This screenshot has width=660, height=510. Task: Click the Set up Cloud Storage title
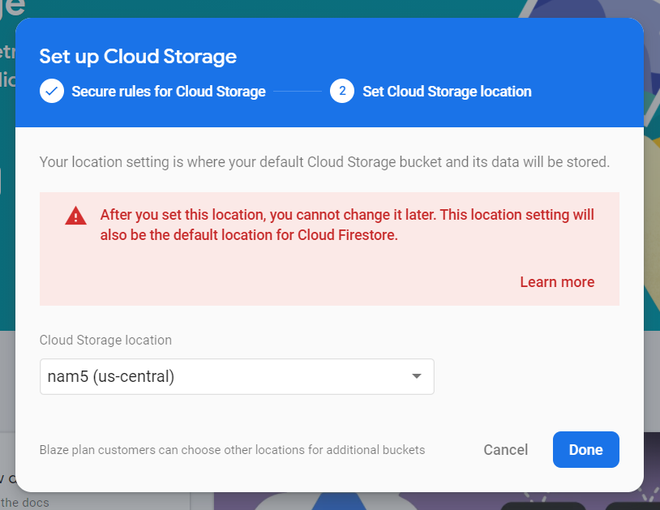[138, 56]
